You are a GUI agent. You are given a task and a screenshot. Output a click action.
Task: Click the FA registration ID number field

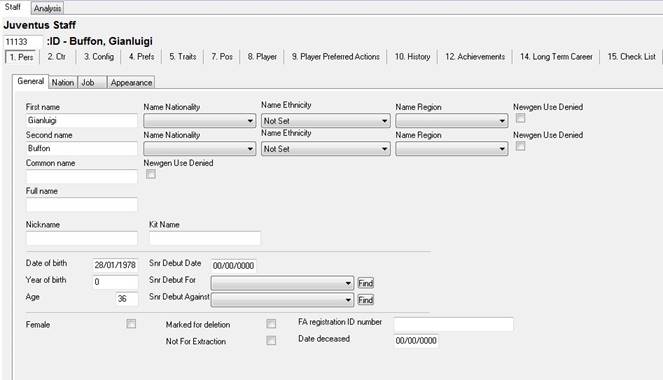tap(454, 324)
